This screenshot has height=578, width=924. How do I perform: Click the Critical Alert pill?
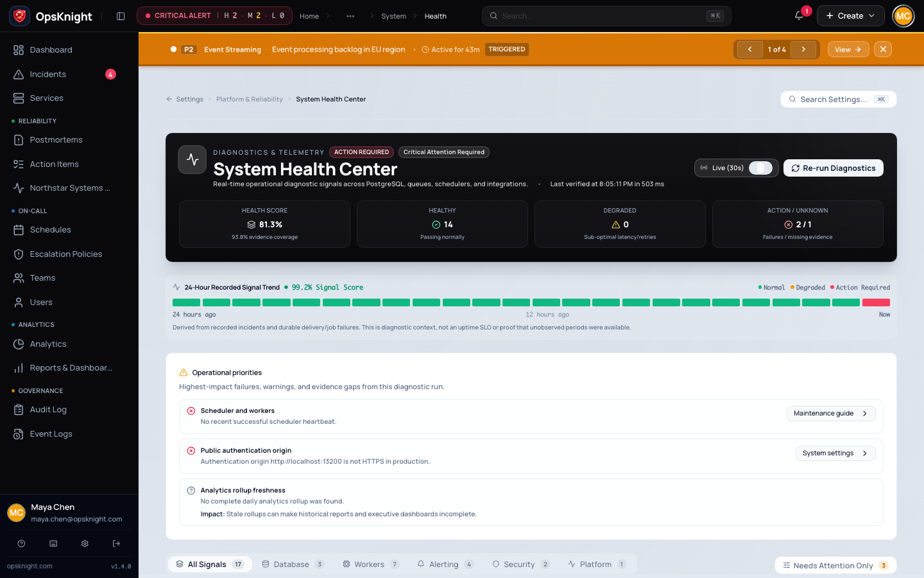click(214, 16)
